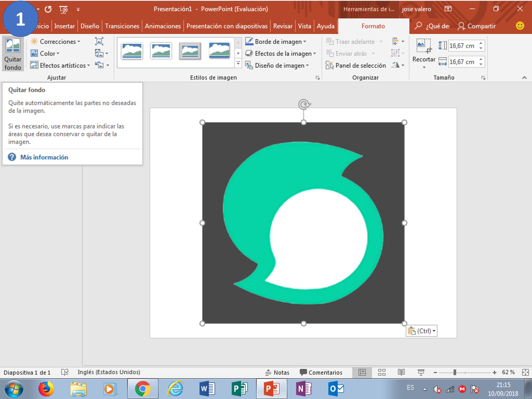Click the Quitar fondo tool
This screenshot has height=399, width=532.
click(x=13, y=54)
